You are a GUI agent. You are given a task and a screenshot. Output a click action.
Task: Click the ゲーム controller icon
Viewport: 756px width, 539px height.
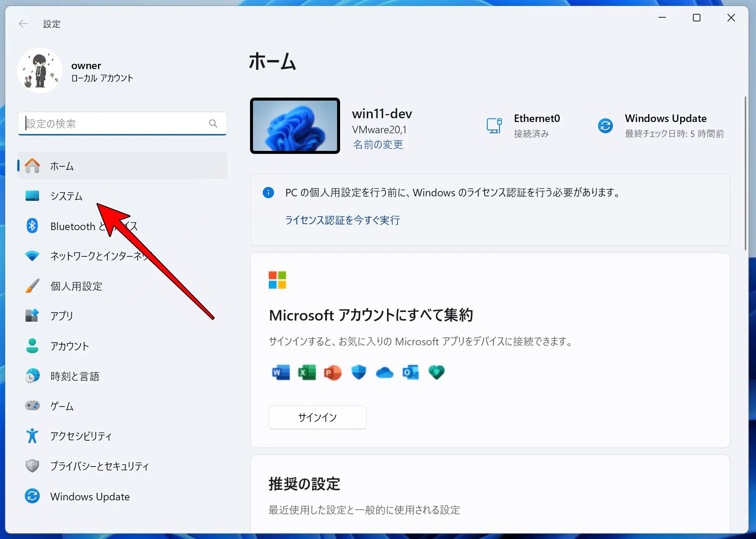[32, 406]
